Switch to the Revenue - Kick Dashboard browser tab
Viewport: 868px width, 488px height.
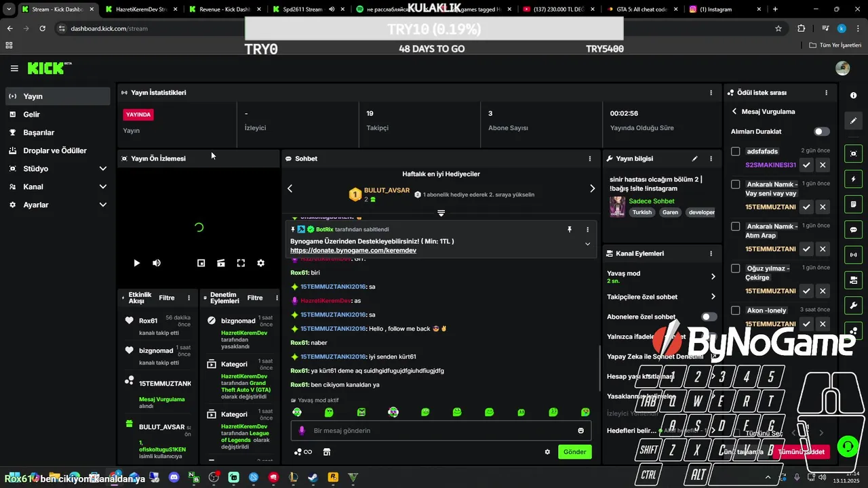point(223,9)
